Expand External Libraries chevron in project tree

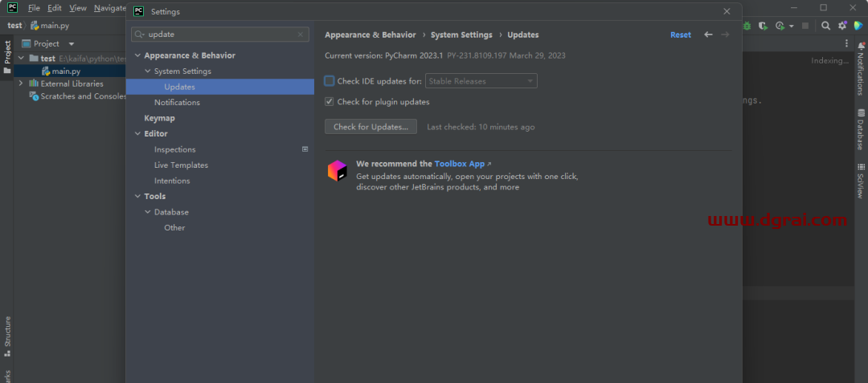(x=21, y=84)
